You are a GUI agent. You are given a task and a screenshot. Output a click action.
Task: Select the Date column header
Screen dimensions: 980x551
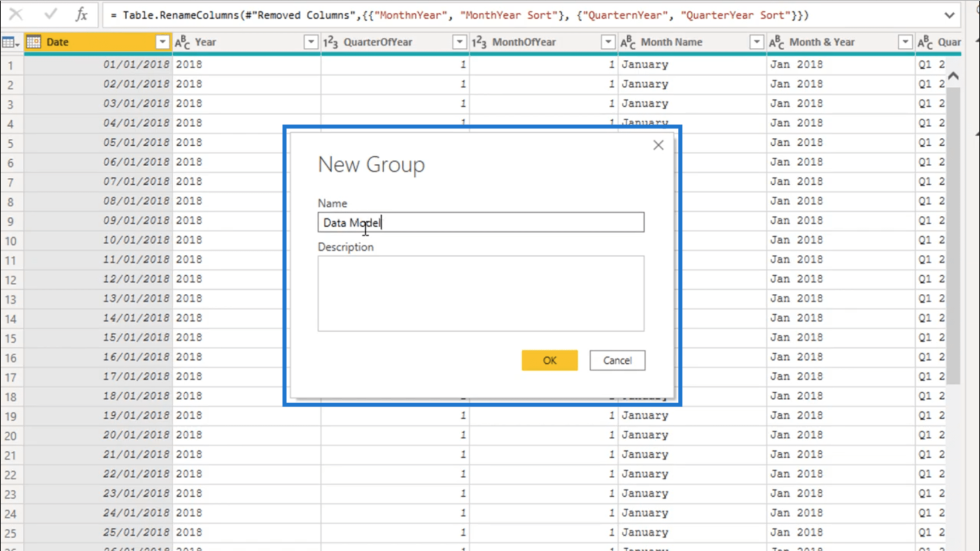click(x=98, y=42)
